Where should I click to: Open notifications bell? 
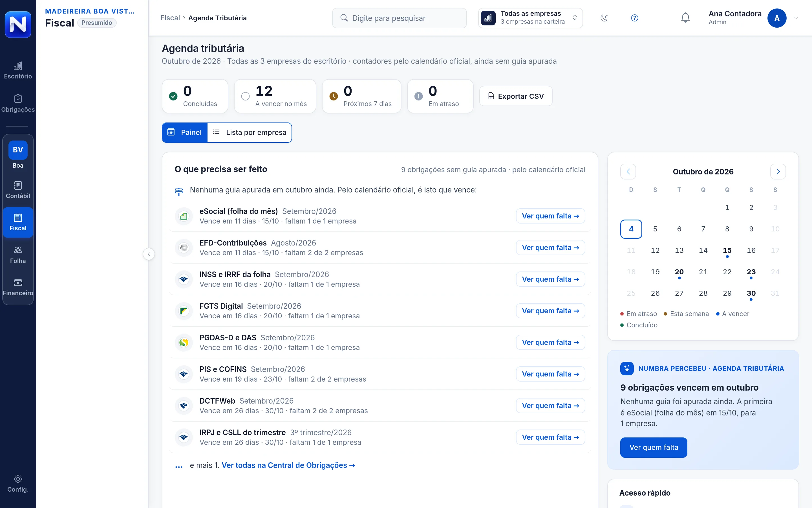coord(685,18)
